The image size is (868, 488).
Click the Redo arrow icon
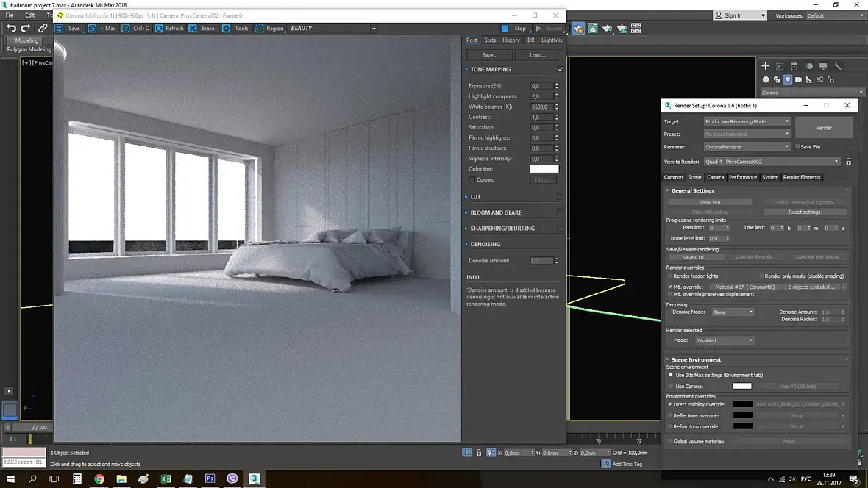click(26, 28)
